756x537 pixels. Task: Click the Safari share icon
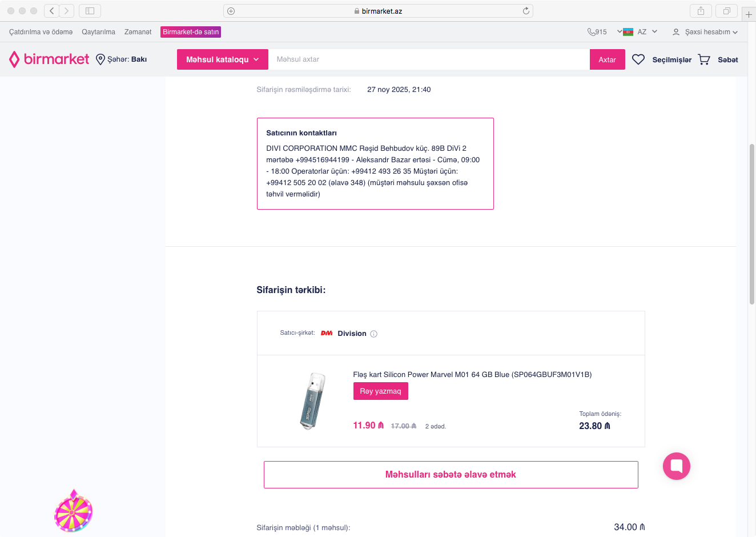point(701,11)
